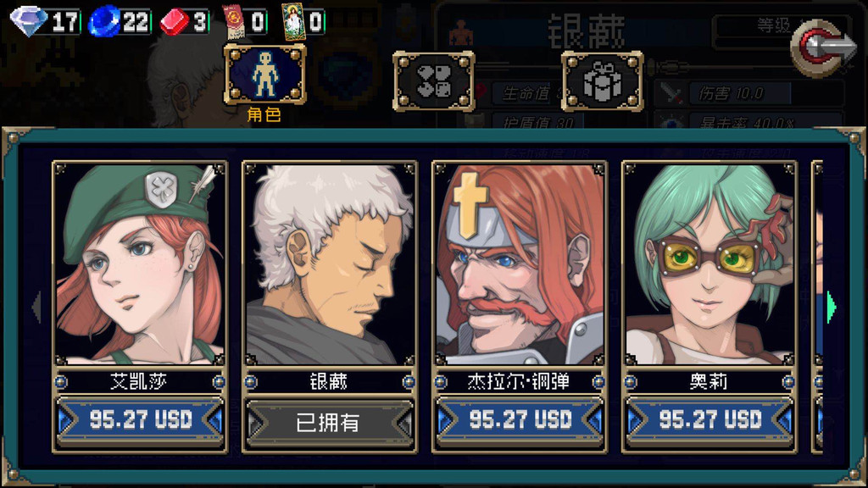Click the red ruby currency icon

click(175, 23)
